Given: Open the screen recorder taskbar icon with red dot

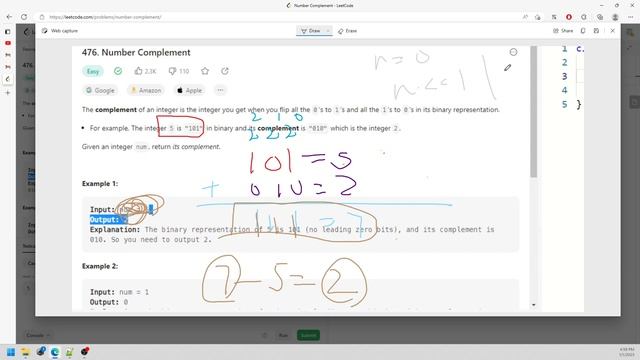Looking at the screenshot, I should click(84, 351).
